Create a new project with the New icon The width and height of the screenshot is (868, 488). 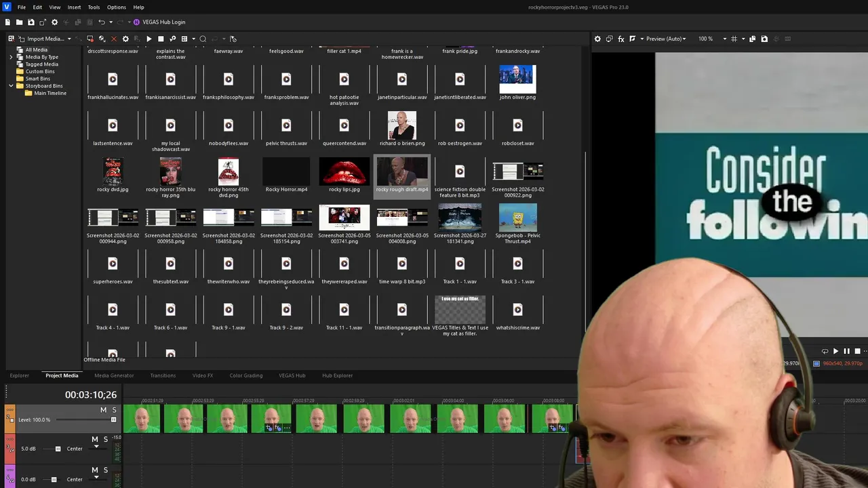[7, 22]
